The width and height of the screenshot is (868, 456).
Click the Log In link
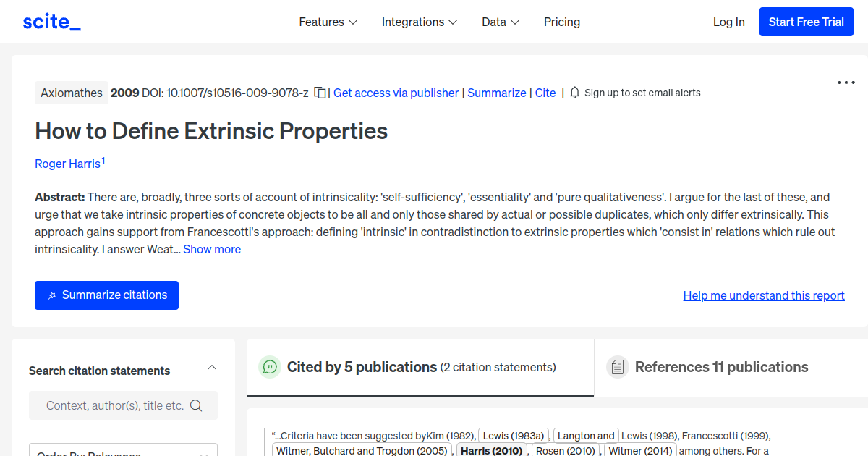coord(728,22)
